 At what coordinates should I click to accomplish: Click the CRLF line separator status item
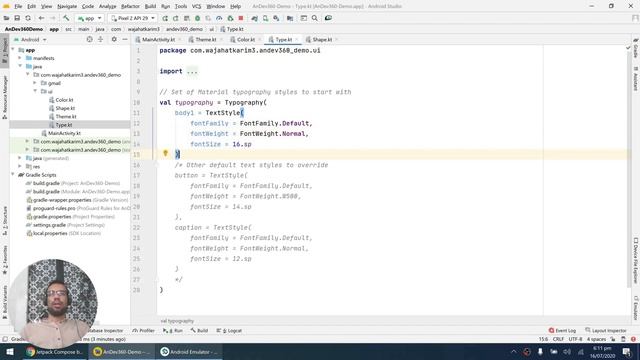pos(558,339)
